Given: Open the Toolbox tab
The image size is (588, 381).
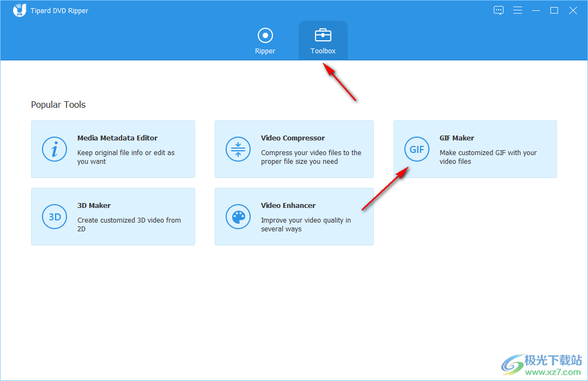Looking at the screenshot, I should click(323, 40).
